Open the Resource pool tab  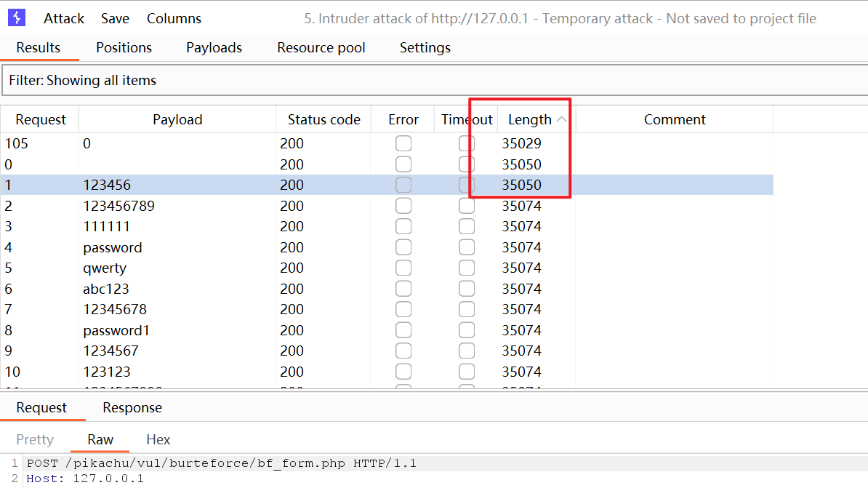click(x=321, y=48)
